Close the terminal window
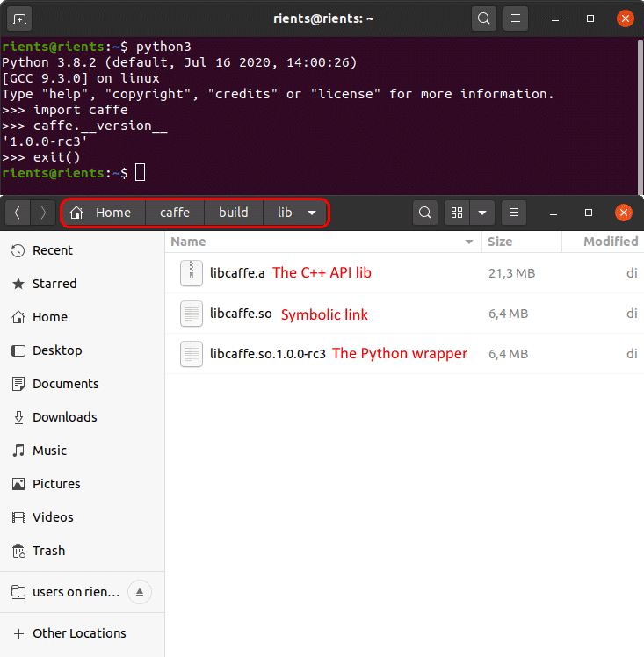The image size is (644, 657). [x=626, y=18]
